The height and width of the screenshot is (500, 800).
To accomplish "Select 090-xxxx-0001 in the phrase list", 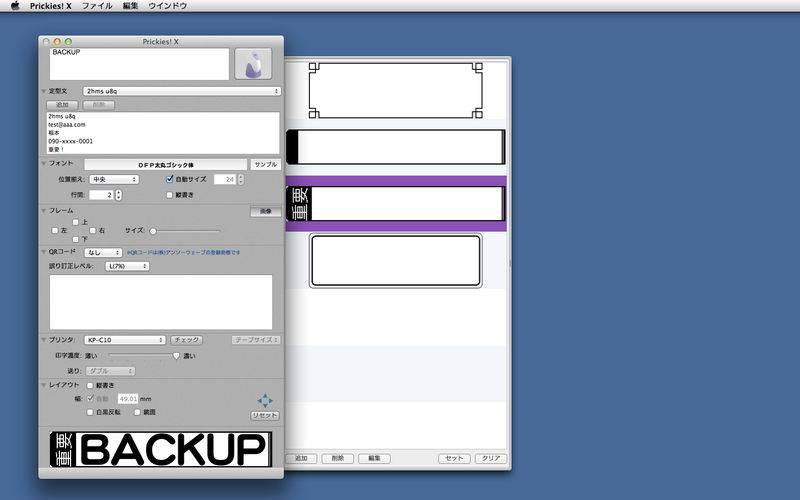I will (70, 141).
